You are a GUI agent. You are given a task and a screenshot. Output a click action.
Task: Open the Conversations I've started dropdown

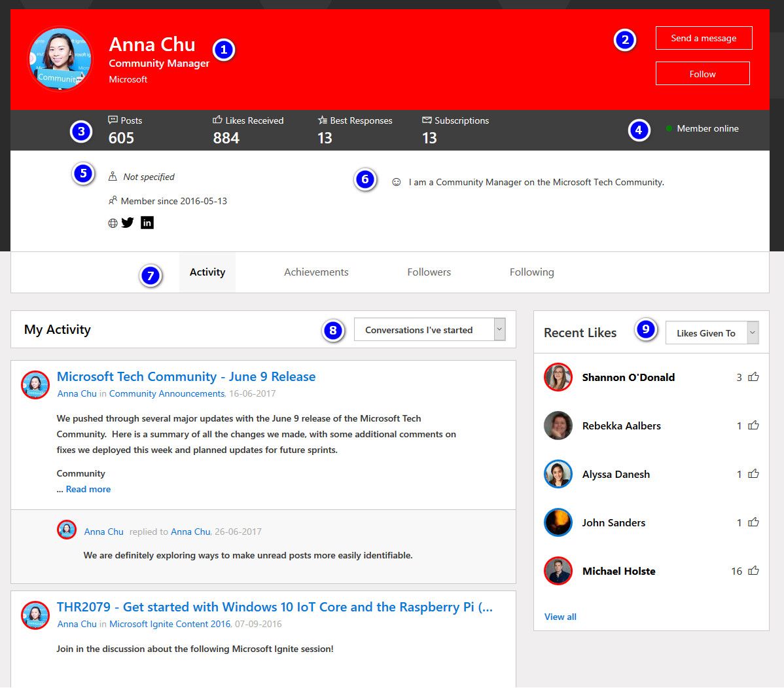point(425,330)
